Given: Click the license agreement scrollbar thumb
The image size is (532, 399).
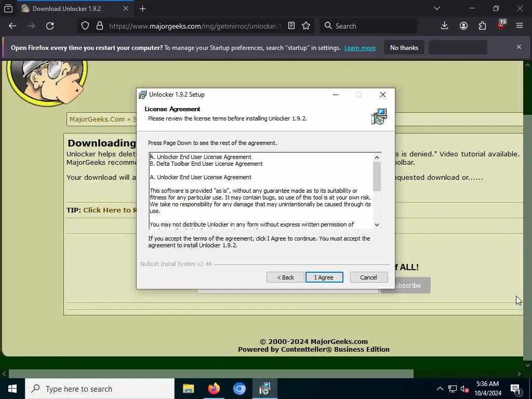Looking at the screenshot, I should [x=377, y=177].
